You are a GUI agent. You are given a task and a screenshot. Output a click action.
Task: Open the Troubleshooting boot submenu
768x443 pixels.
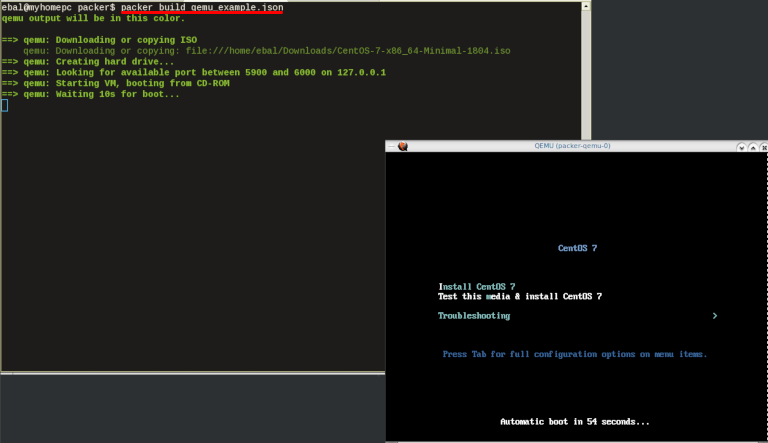point(474,316)
